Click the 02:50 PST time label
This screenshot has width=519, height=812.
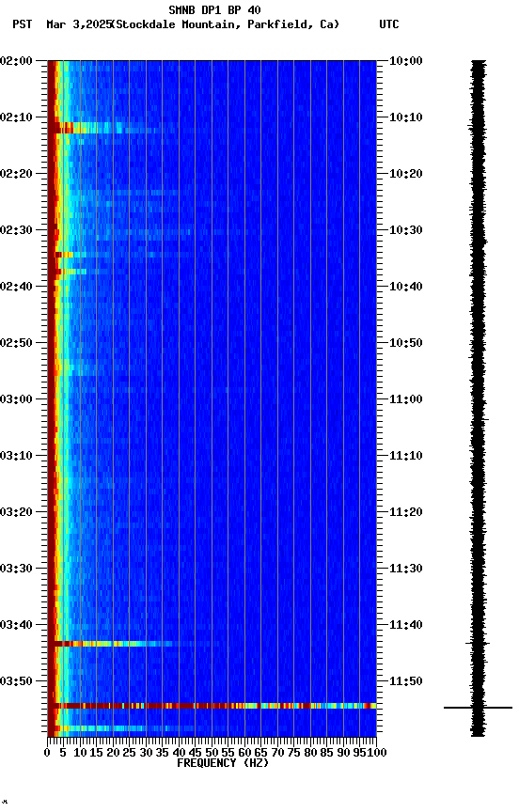[16, 343]
